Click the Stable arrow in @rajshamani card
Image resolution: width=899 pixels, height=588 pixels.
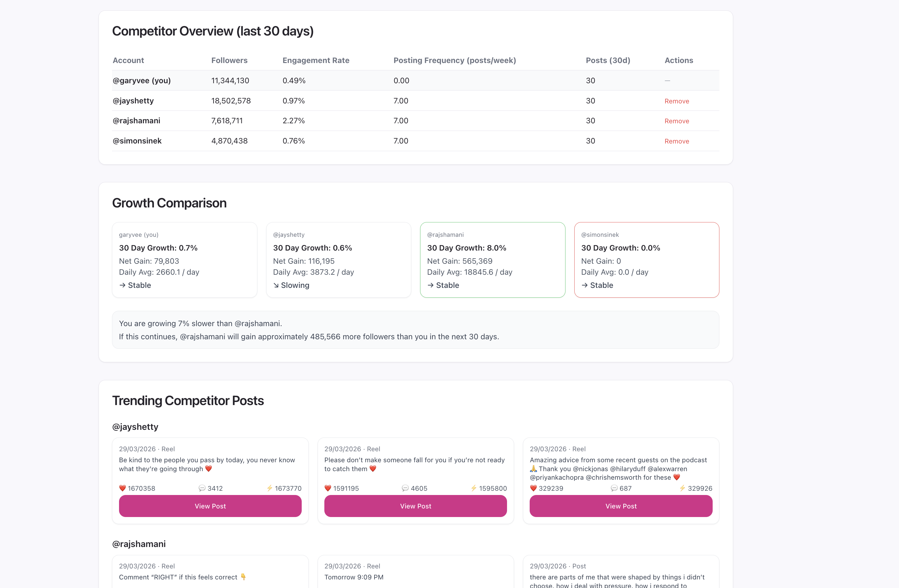point(430,285)
